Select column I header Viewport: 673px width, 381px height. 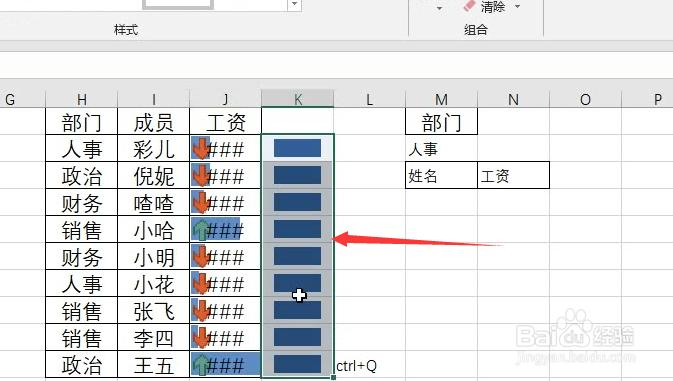(154, 100)
